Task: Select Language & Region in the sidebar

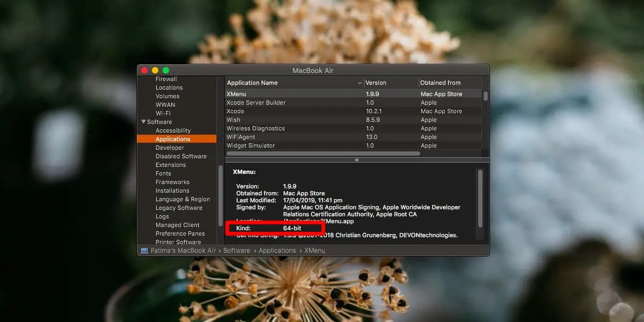Action: tap(182, 199)
